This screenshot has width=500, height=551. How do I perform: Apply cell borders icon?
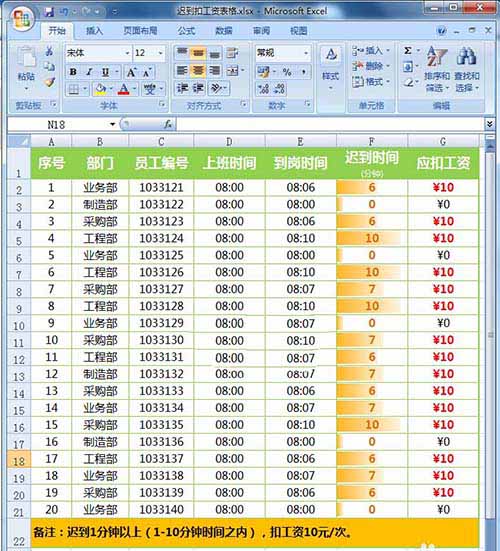73,90
